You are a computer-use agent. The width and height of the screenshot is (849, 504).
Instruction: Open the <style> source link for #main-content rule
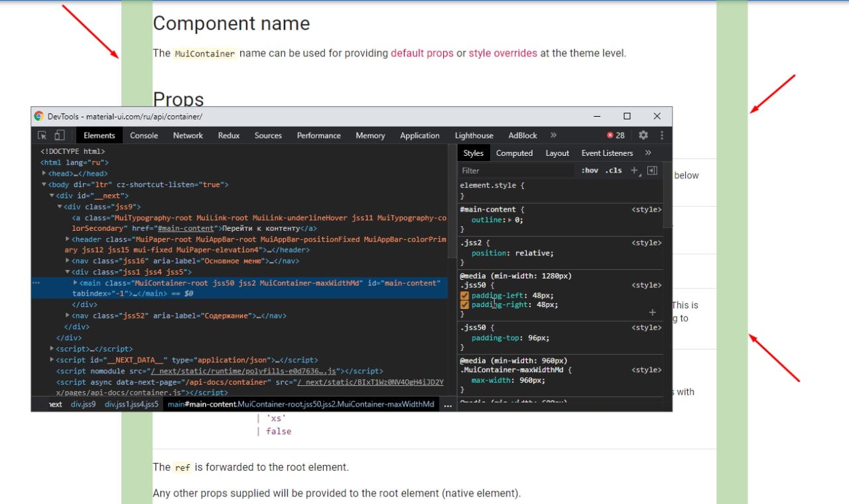[646, 210]
